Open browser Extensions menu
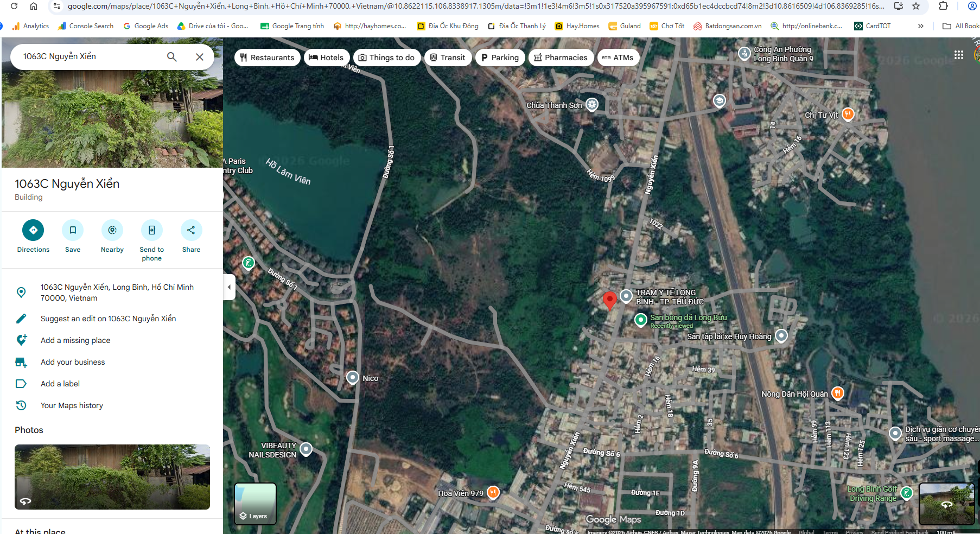 click(x=943, y=6)
